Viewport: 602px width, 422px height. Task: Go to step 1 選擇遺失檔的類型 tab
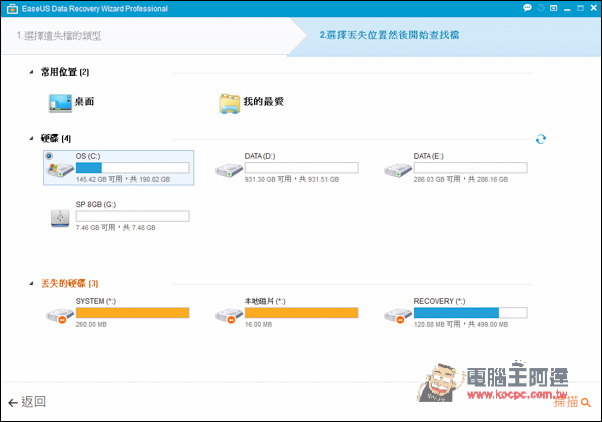[x=59, y=36]
